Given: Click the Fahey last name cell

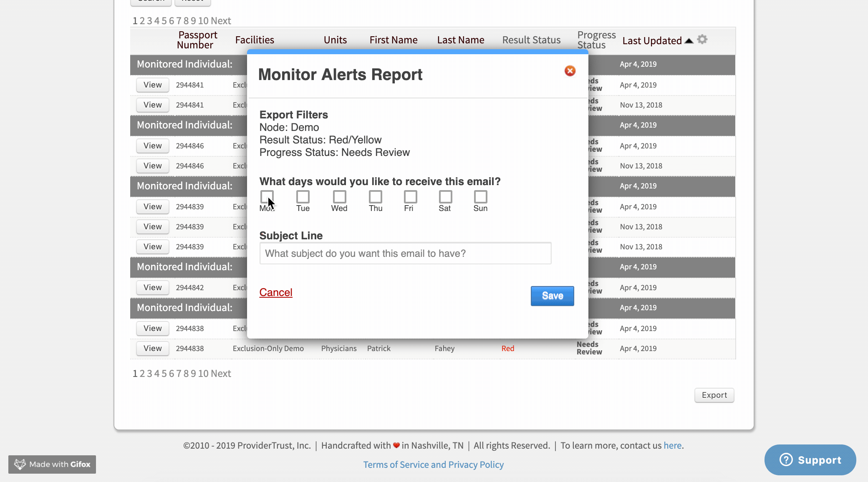Looking at the screenshot, I should [444, 348].
